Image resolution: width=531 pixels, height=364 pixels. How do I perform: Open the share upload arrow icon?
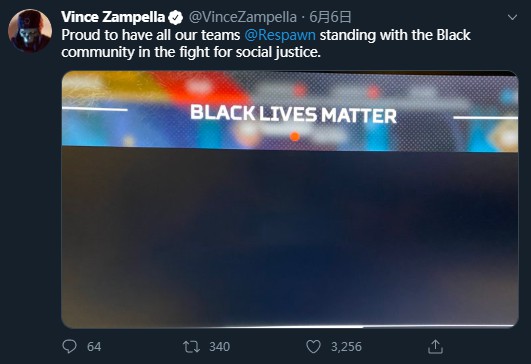click(435, 346)
